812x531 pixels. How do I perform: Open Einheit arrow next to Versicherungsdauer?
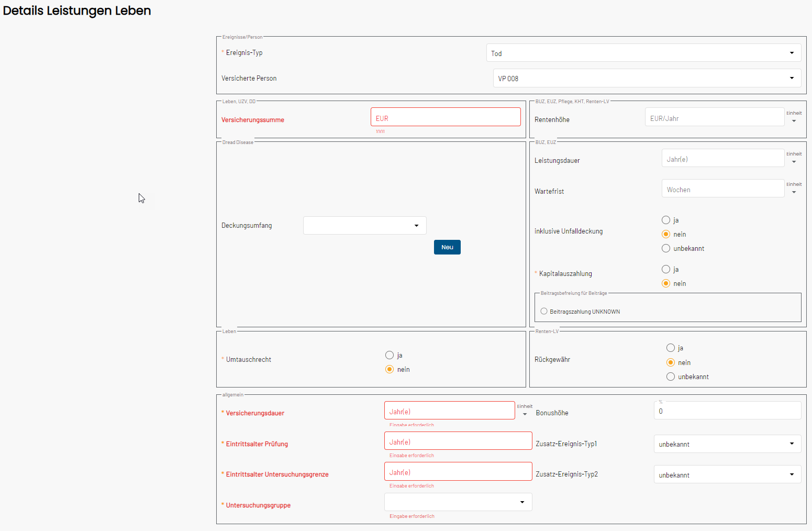[525, 414]
